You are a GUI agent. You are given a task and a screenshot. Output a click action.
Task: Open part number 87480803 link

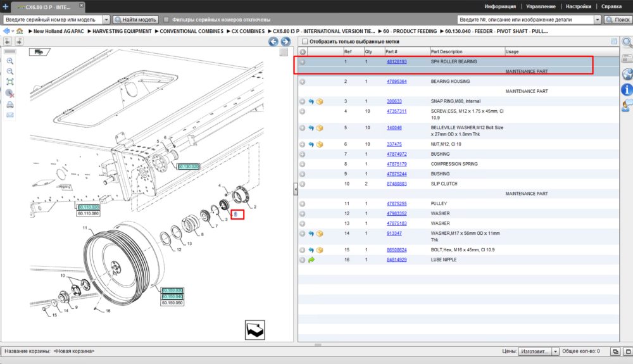click(x=396, y=184)
